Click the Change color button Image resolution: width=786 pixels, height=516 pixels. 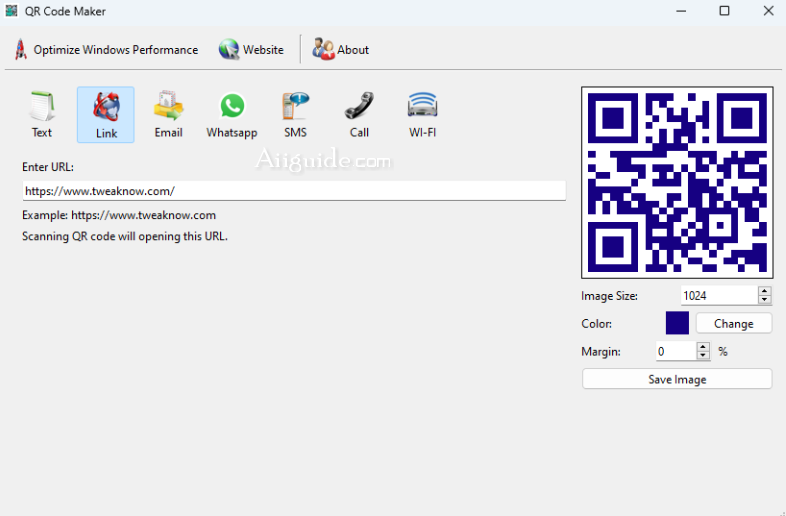[734, 323]
